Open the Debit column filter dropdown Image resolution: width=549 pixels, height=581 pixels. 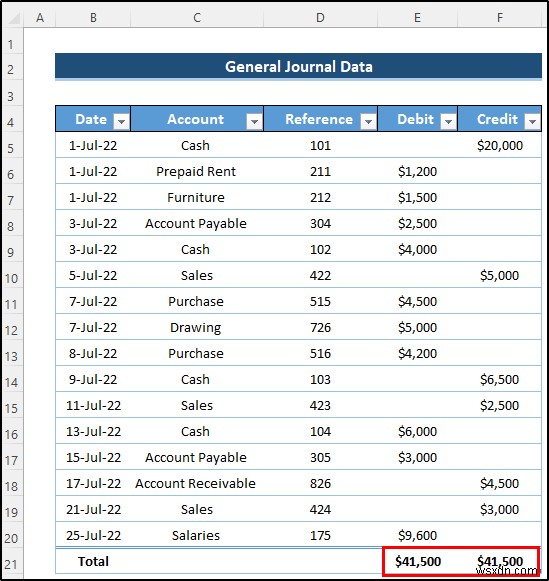(448, 121)
